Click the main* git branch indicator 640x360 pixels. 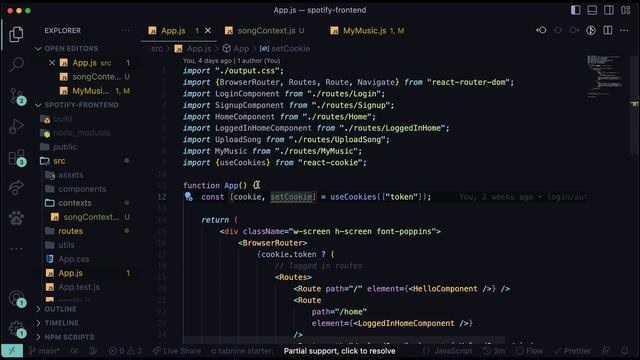(x=44, y=351)
